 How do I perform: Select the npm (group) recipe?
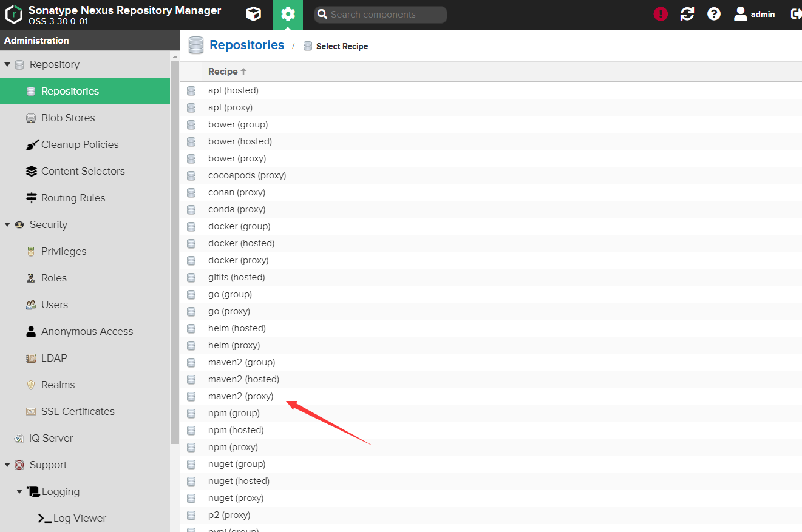[x=491, y=413]
